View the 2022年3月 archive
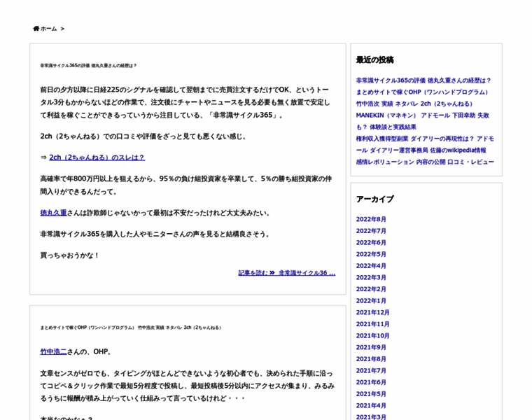Image resolution: width=532 pixels, height=420 pixels. point(371,277)
